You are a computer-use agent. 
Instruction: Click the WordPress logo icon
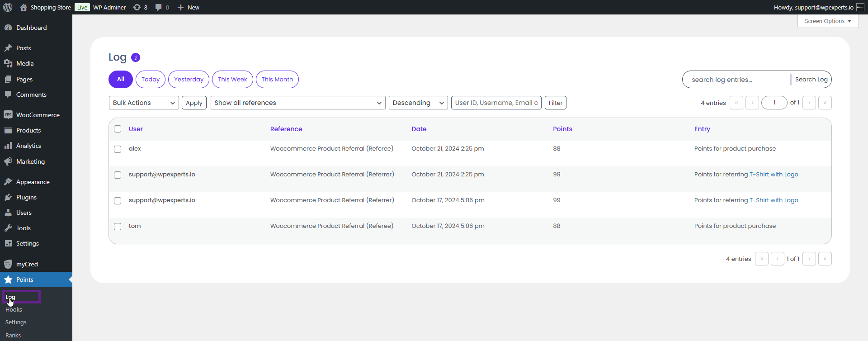point(8,7)
